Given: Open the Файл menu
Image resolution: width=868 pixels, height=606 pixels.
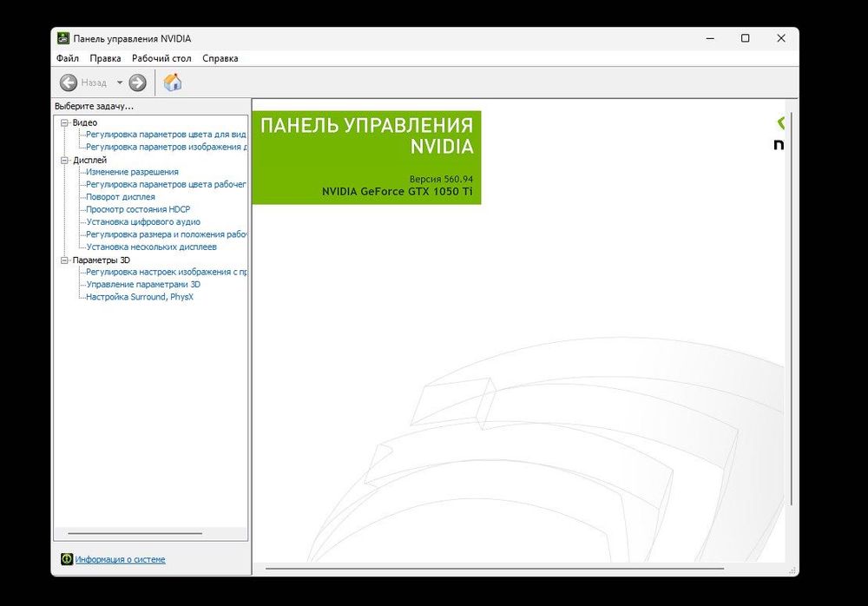Looking at the screenshot, I should (x=68, y=58).
